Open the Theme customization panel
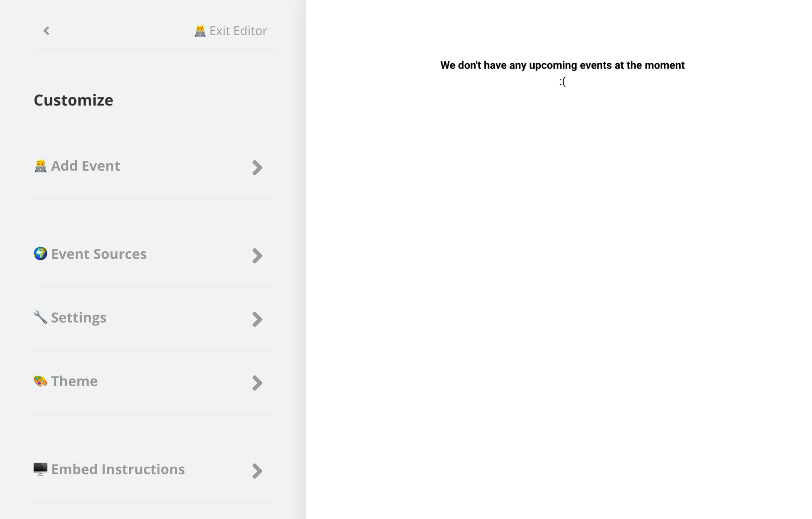 coord(151,381)
